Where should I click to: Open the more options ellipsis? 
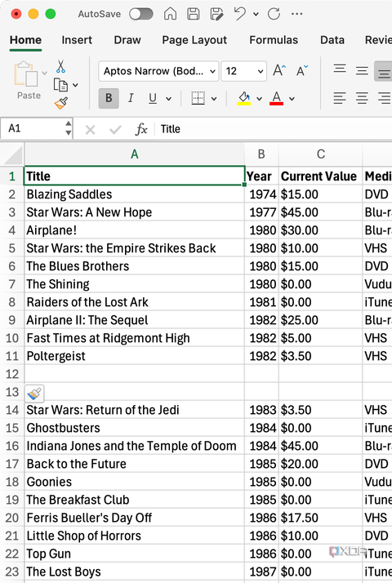296,14
